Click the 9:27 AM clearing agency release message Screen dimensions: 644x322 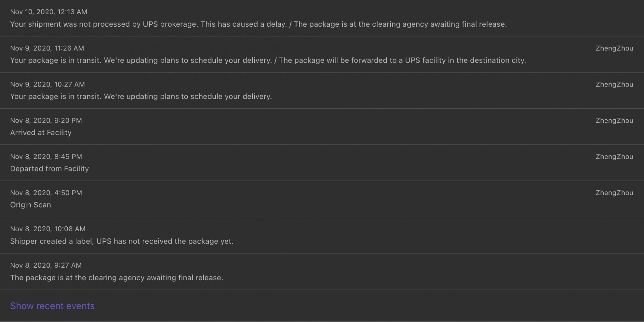coord(117,278)
